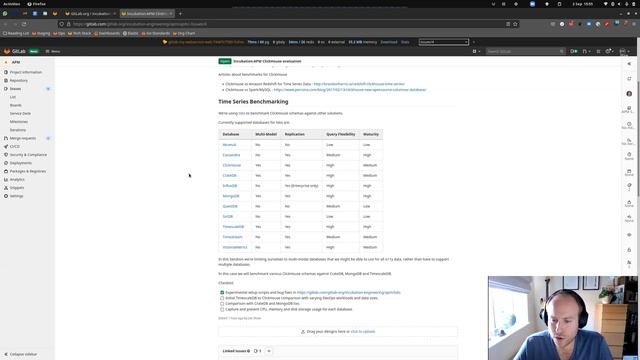Click the bookmark star in the address bar
The width and height of the screenshot is (640, 360).
tap(515, 24)
